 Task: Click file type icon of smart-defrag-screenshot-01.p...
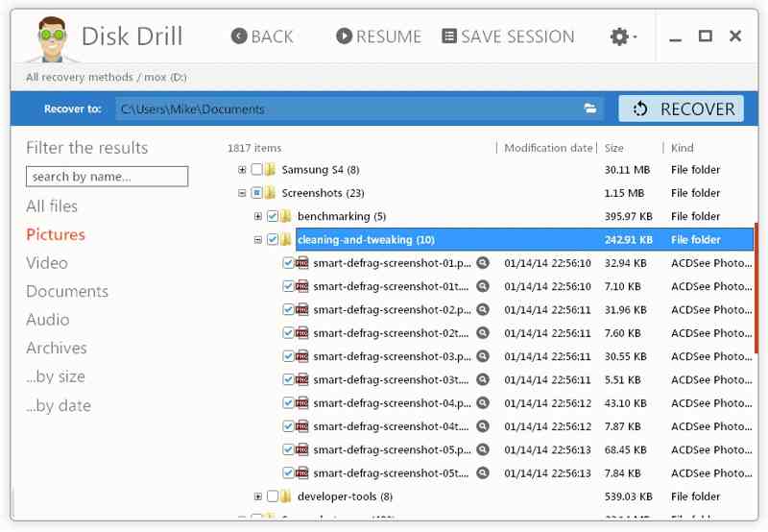click(302, 263)
